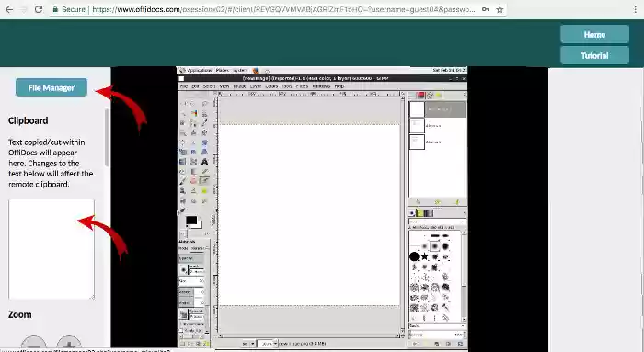Select the Free Select lasso tool

204,104
